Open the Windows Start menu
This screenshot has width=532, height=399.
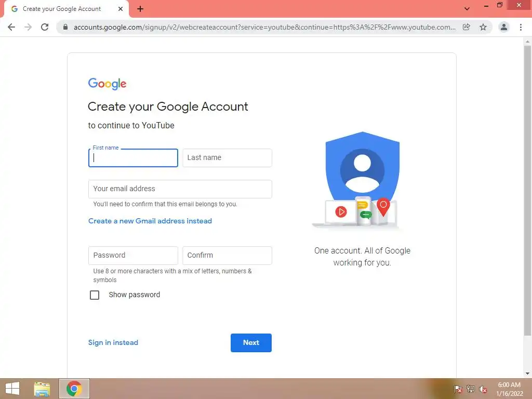tap(12, 389)
